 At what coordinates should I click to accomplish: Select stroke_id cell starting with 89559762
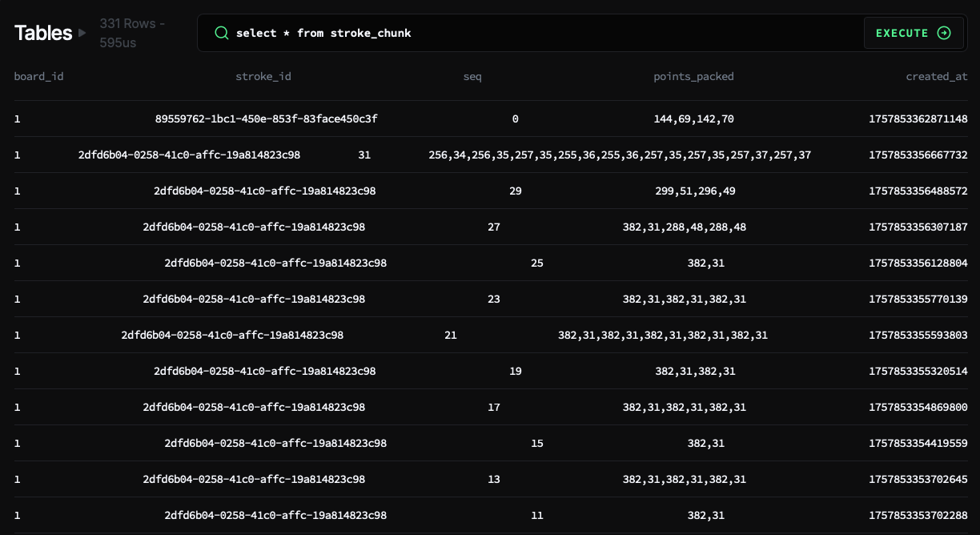pyautogui.click(x=266, y=119)
